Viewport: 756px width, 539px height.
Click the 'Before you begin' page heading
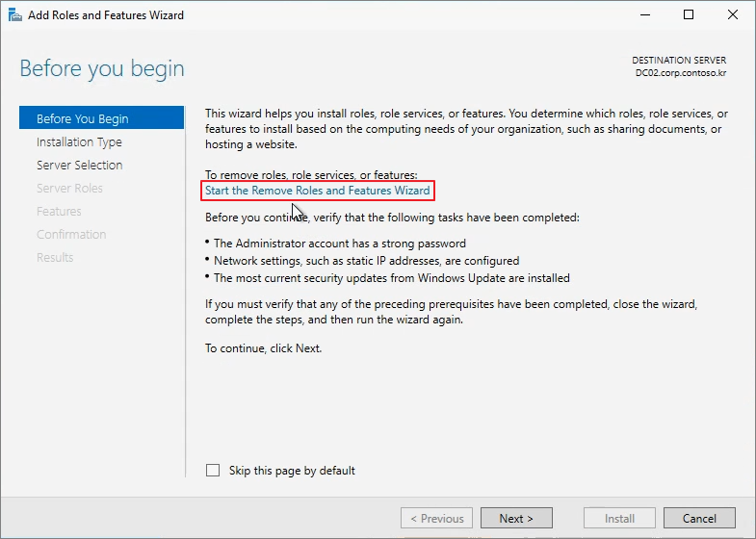pyautogui.click(x=102, y=68)
